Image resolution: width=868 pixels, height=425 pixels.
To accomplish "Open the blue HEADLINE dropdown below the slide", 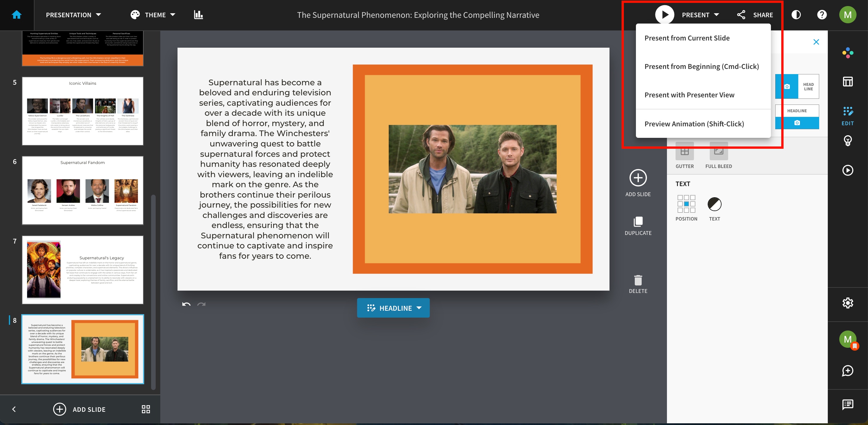I will click(x=393, y=308).
